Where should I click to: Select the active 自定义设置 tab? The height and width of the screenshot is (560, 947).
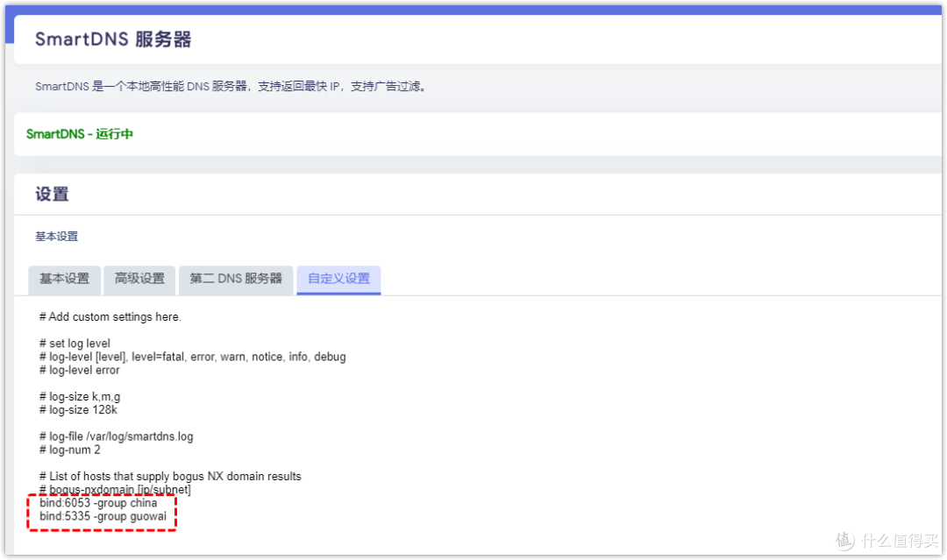pyautogui.click(x=338, y=280)
